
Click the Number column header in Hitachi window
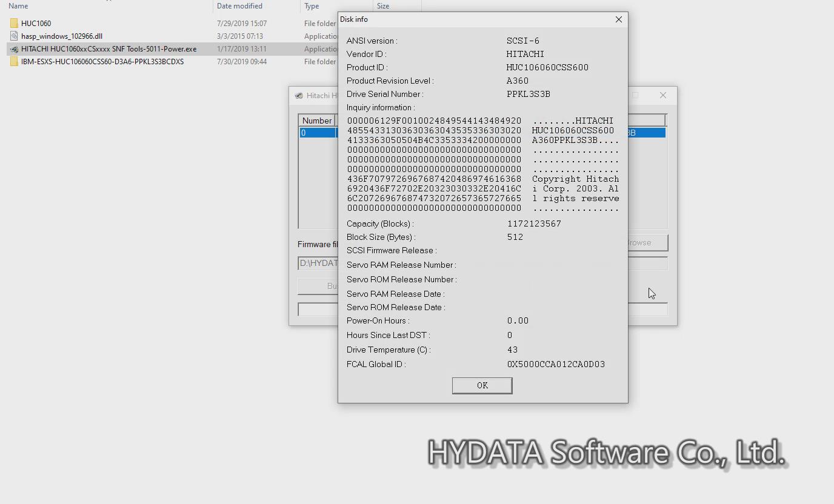coord(317,121)
